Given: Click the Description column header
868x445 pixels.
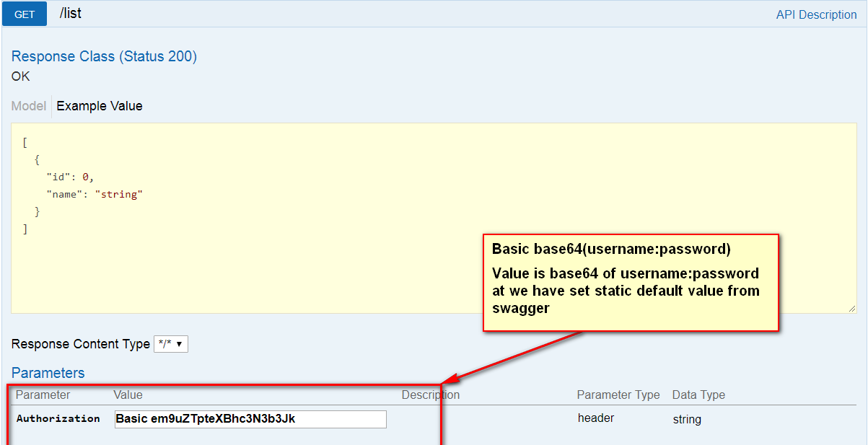Looking at the screenshot, I should [430, 395].
